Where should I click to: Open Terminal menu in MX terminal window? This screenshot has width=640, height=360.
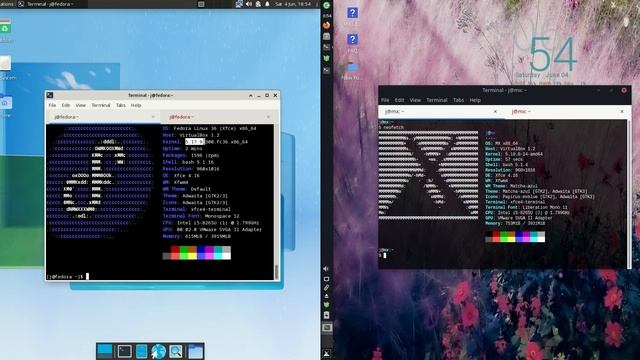(437, 100)
